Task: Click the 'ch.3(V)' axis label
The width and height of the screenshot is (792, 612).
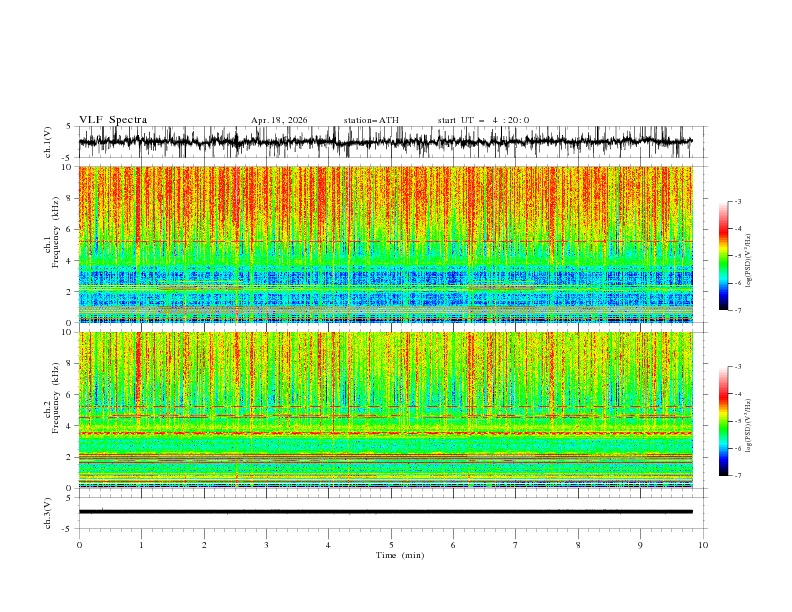Action: (48, 513)
